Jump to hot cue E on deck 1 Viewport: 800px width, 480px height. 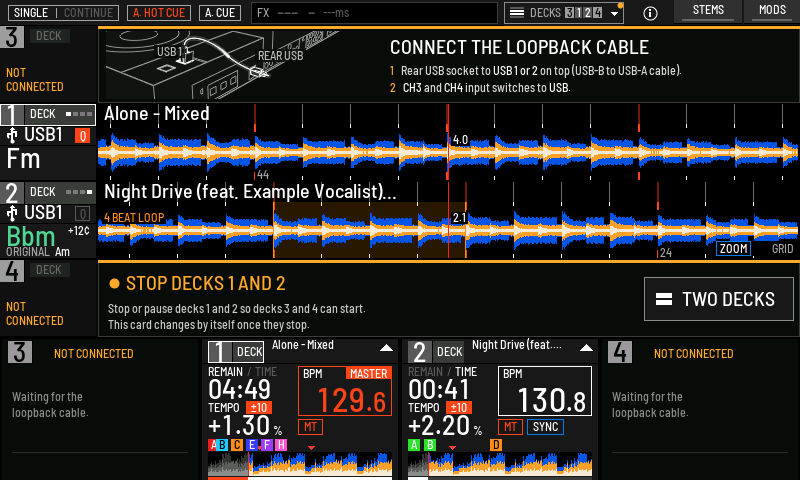(251, 445)
